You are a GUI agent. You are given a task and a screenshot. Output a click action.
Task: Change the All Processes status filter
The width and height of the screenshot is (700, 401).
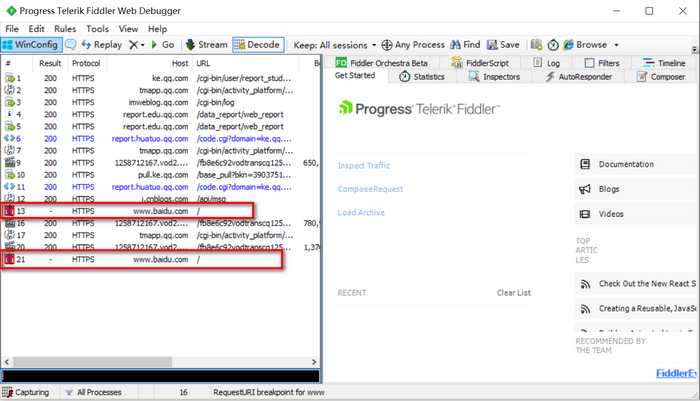click(94, 393)
